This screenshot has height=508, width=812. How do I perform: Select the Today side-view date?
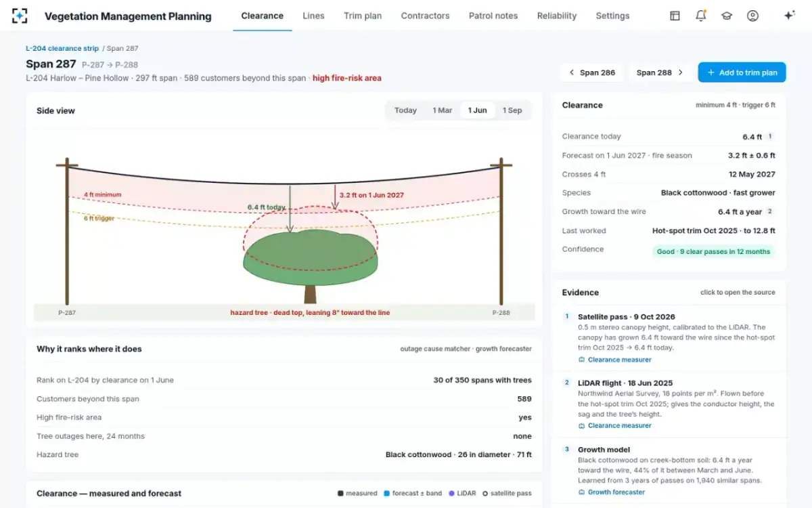point(405,110)
